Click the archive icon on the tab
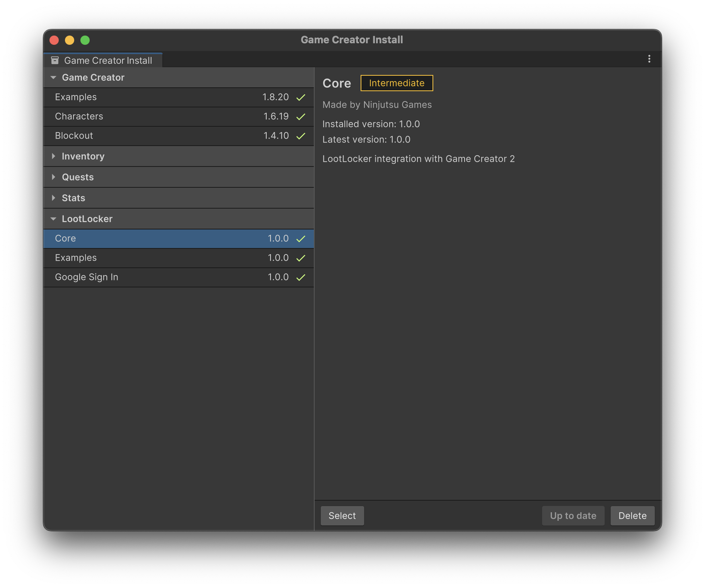The image size is (705, 588). click(55, 60)
